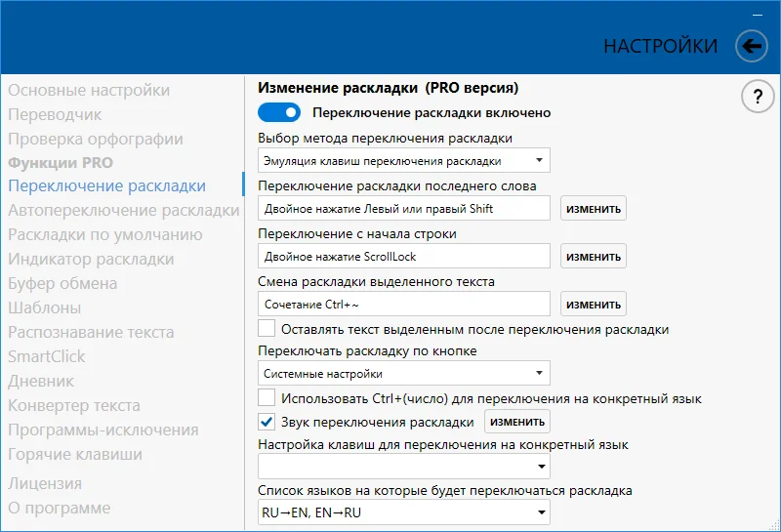The width and height of the screenshot is (781, 532).
Task: Uncheck Звук переключения раскладки checkbox
Action: pos(267,422)
